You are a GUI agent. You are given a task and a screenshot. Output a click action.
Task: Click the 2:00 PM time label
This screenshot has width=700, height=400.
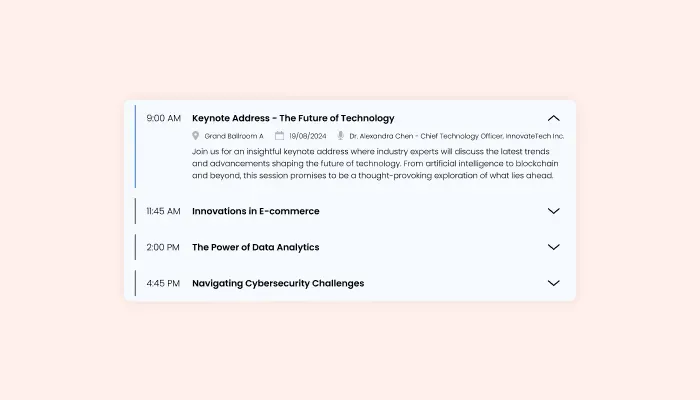coord(163,247)
